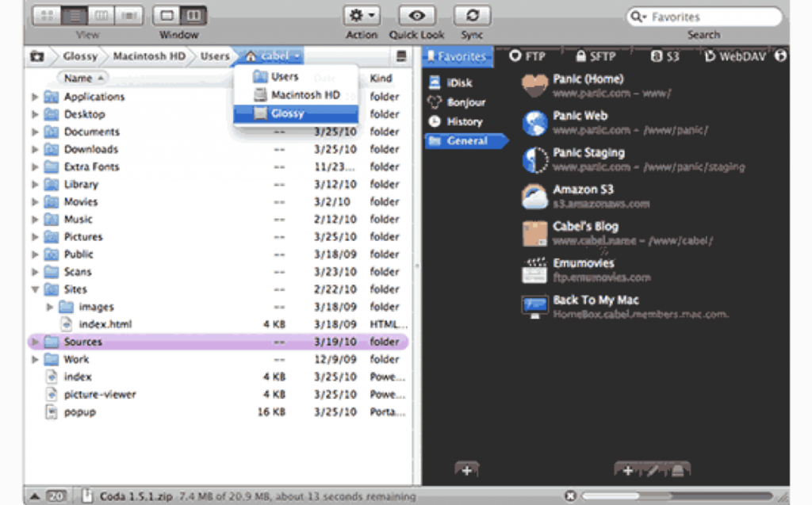This screenshot has width=812, height=505.
Task: Switch to dual-pane window layout
Action: (193, 16)
